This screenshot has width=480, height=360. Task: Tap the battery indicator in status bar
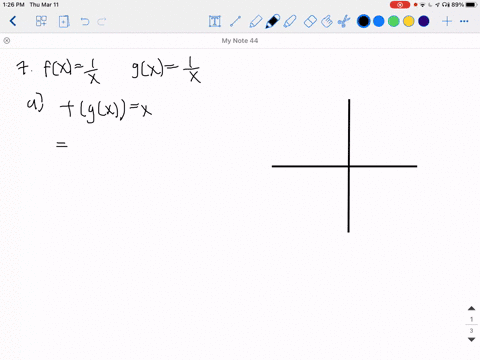(x=472, y=5)
